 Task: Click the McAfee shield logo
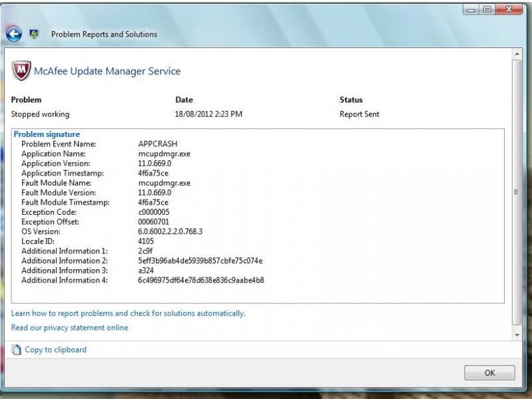[x=21, y=70]
